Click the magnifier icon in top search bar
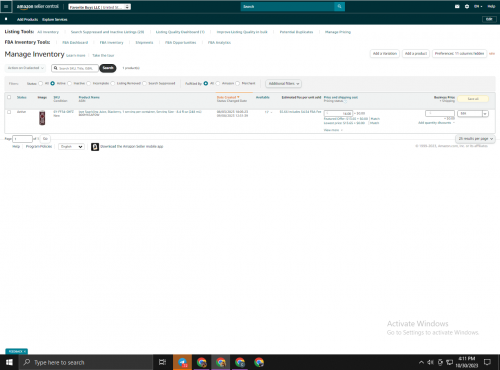 tap(339, 6)
